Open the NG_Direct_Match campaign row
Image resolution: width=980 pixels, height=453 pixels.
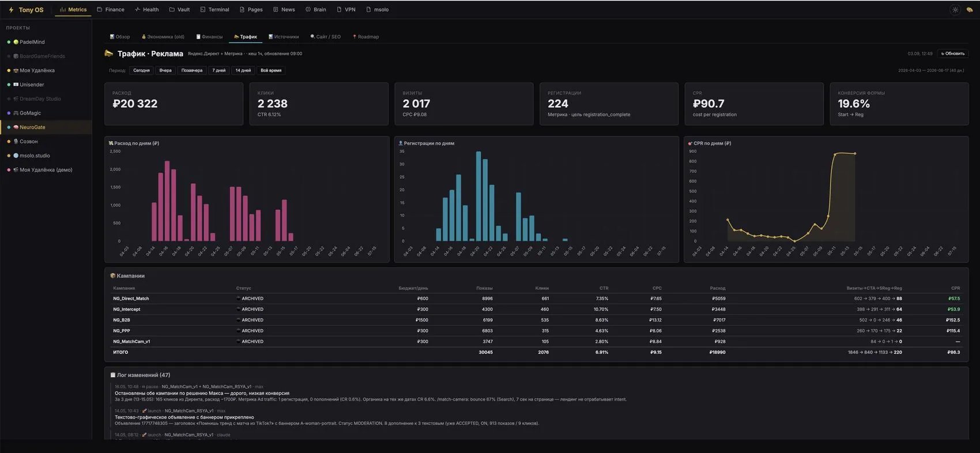(x=536, y=299)
